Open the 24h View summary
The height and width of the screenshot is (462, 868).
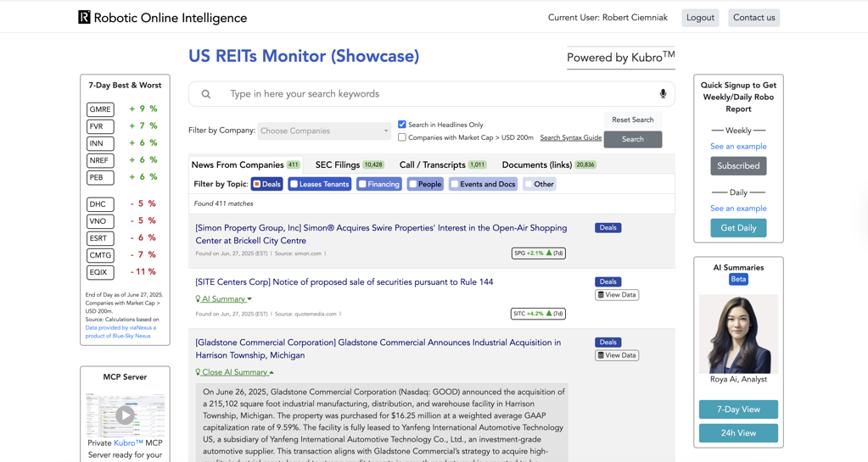tap(738, 433)
